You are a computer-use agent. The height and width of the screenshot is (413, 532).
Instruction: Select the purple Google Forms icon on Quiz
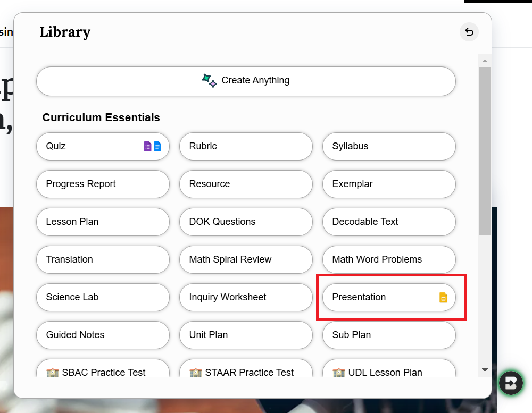148,146
